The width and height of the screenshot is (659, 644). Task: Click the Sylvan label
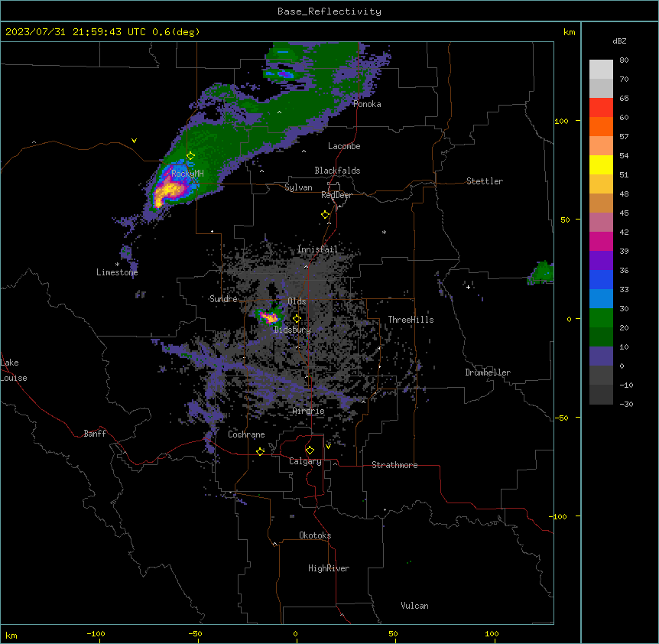point(298,187)
